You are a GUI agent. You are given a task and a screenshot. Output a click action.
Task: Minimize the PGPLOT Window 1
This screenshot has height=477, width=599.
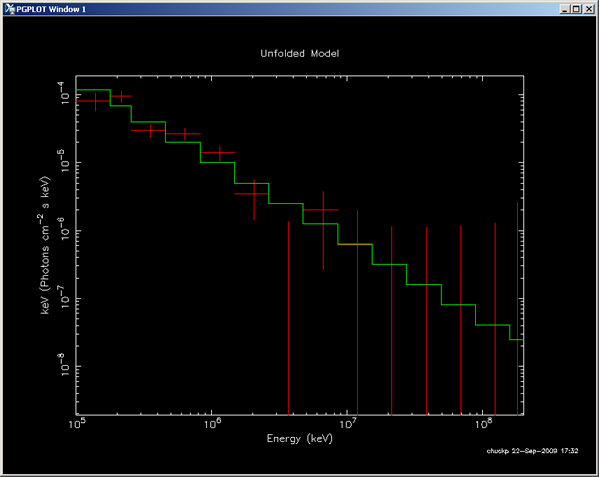pos(565,9)
